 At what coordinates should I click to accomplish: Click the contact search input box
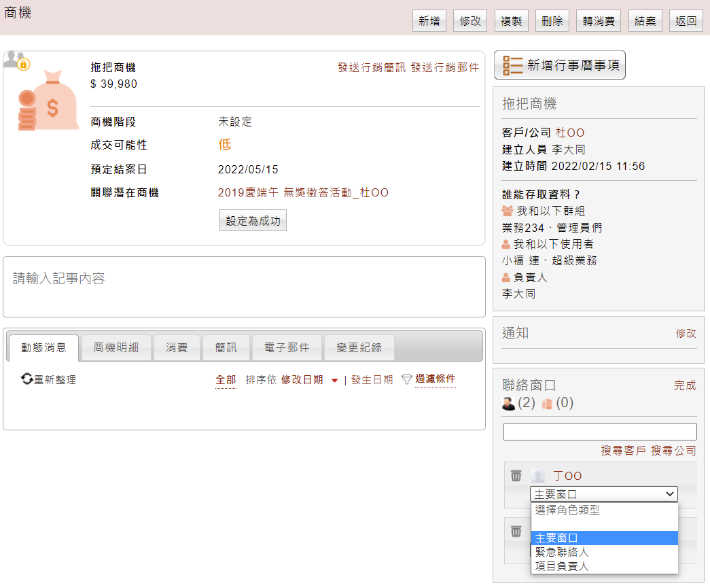600,432
